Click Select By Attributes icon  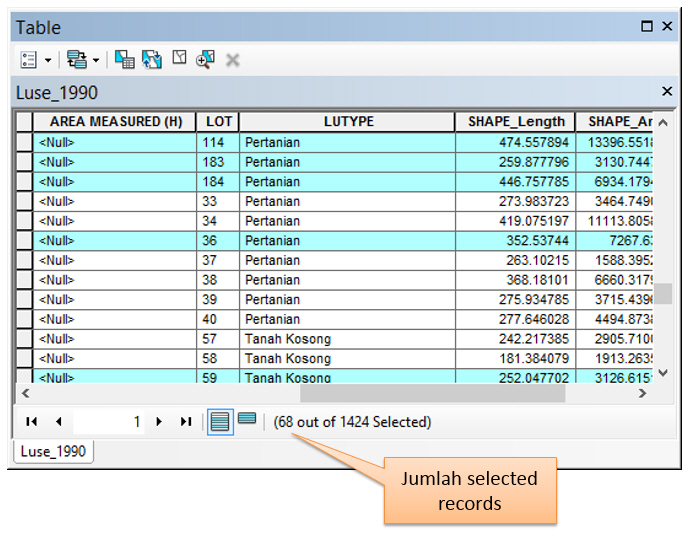click(x=124, y=59)
